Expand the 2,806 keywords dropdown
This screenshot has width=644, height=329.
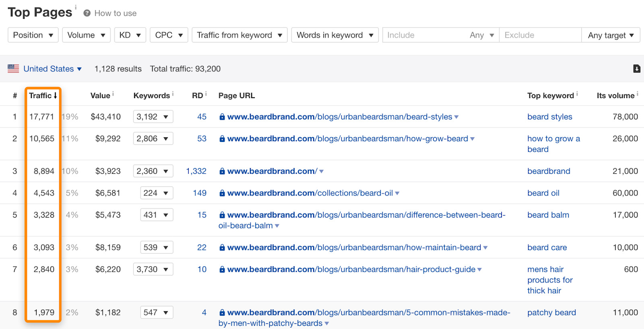(153, 138)
